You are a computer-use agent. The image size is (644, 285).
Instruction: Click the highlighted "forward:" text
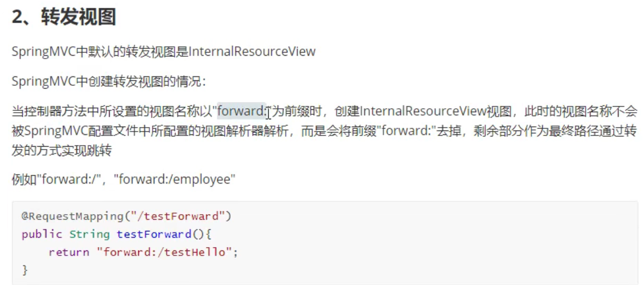[x=242, y=111]
